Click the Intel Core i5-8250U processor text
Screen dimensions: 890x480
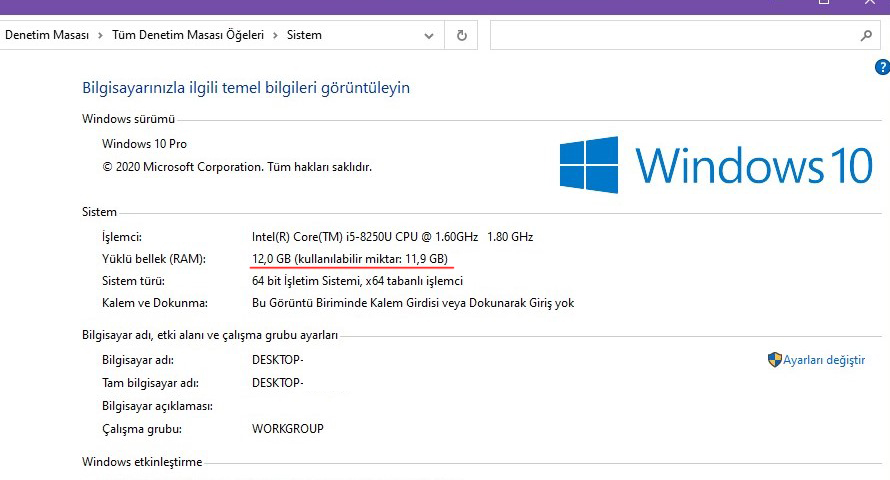392,237
